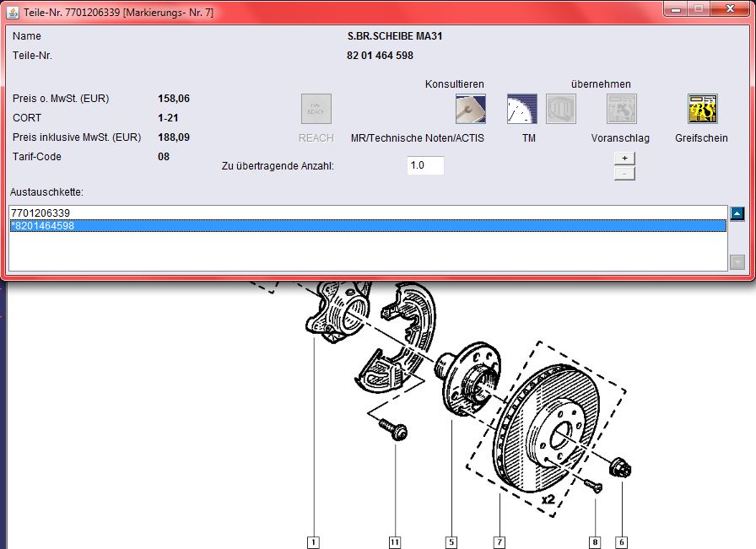Click the TM time gauge icon

(x=521, y=109)
